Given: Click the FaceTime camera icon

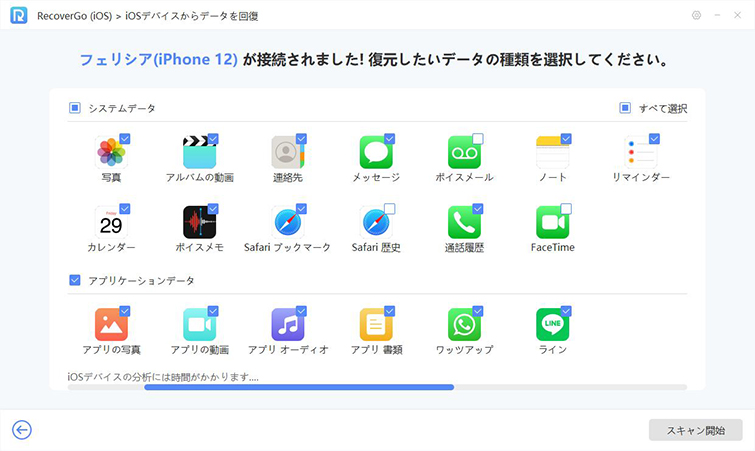Looking at the screenshot, I should click(552, 222).
